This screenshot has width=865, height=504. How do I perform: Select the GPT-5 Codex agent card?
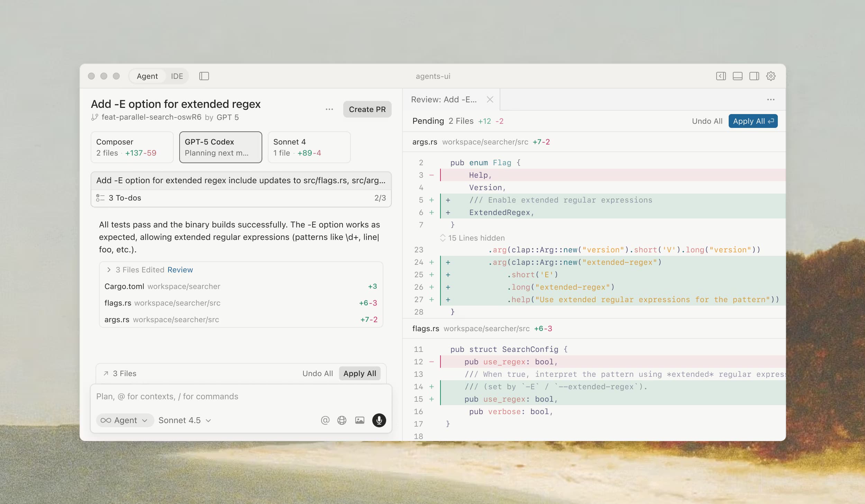click(220, 147)
